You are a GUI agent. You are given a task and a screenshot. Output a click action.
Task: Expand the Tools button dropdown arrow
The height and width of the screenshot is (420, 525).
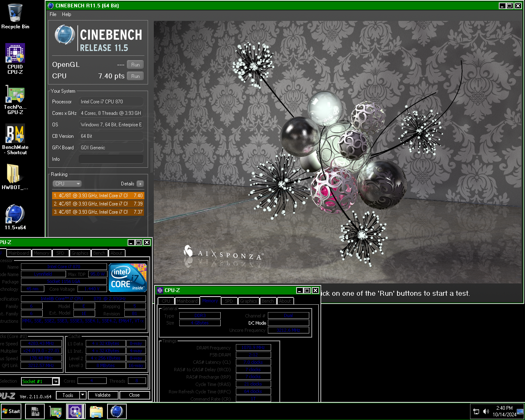pos(82,395)
